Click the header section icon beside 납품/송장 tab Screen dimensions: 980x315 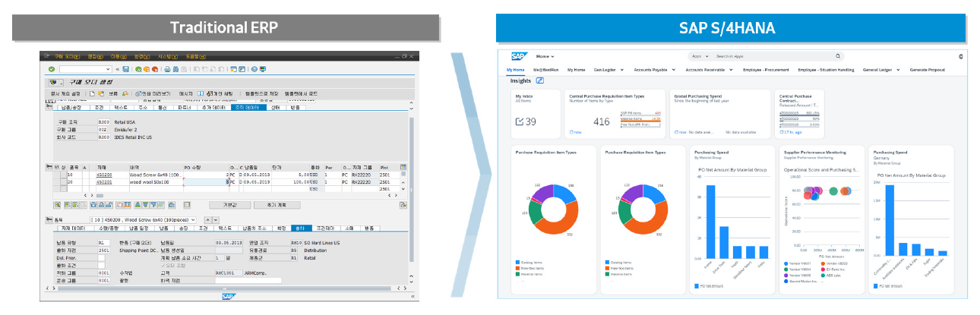point(49,106)
